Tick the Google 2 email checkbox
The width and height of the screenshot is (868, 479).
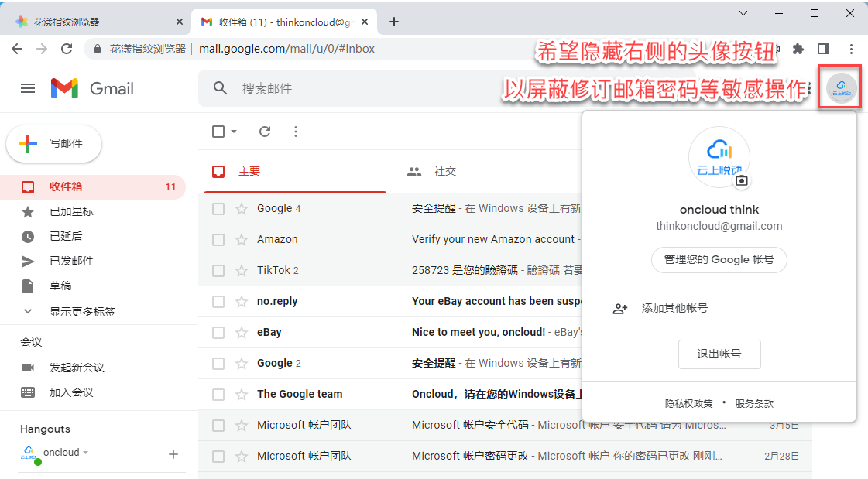click(x=218, y=364)
